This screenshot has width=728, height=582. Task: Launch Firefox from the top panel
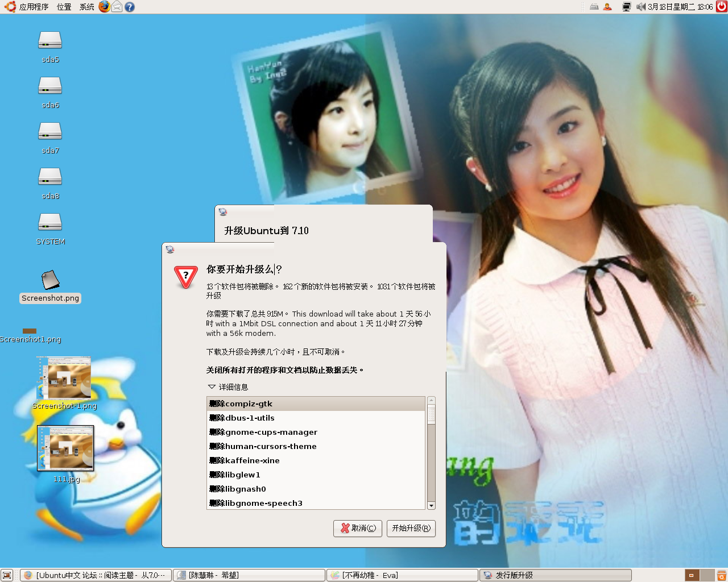(105, 7)
